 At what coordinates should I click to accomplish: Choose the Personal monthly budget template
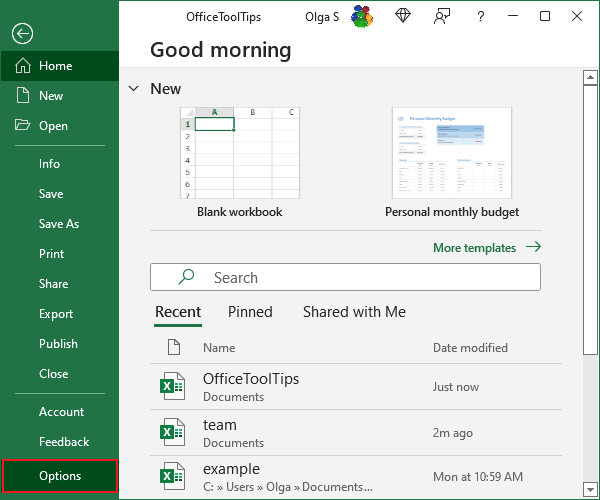[x=451, y=153]
